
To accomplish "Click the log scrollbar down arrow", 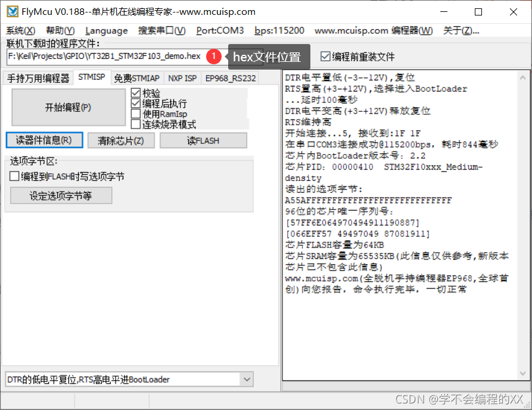I will pos(523,374).
